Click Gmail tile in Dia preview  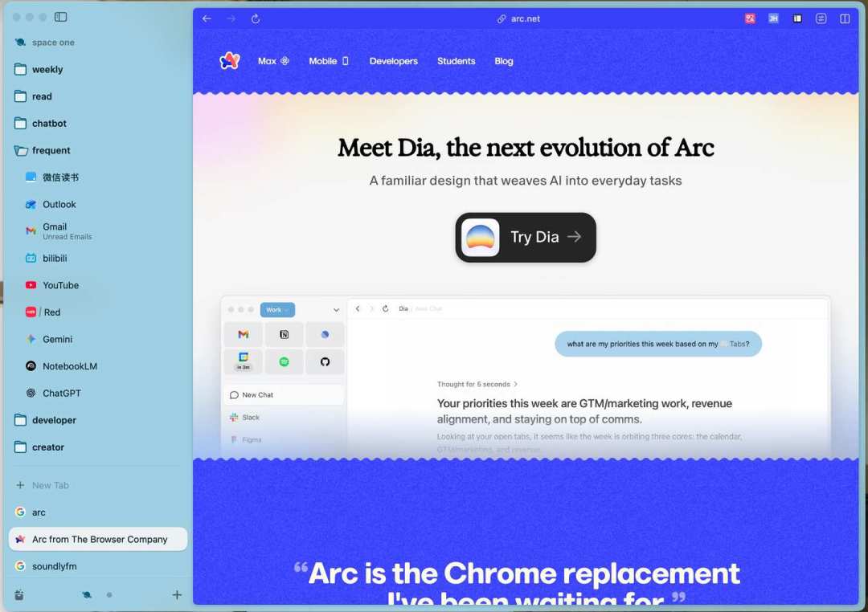click(243, 334)
